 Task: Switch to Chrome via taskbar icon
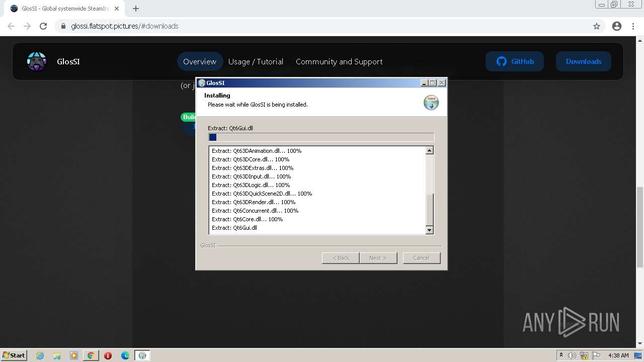click(91, 355)
